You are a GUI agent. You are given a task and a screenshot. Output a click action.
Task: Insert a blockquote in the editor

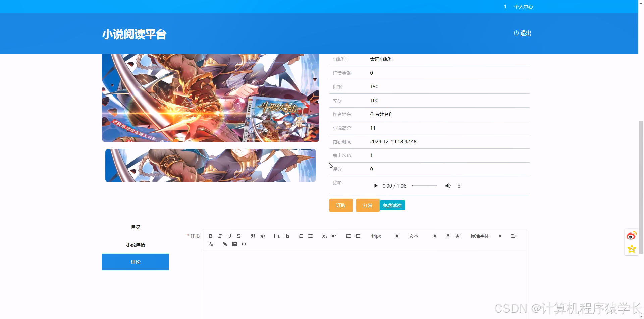point(253,236)
